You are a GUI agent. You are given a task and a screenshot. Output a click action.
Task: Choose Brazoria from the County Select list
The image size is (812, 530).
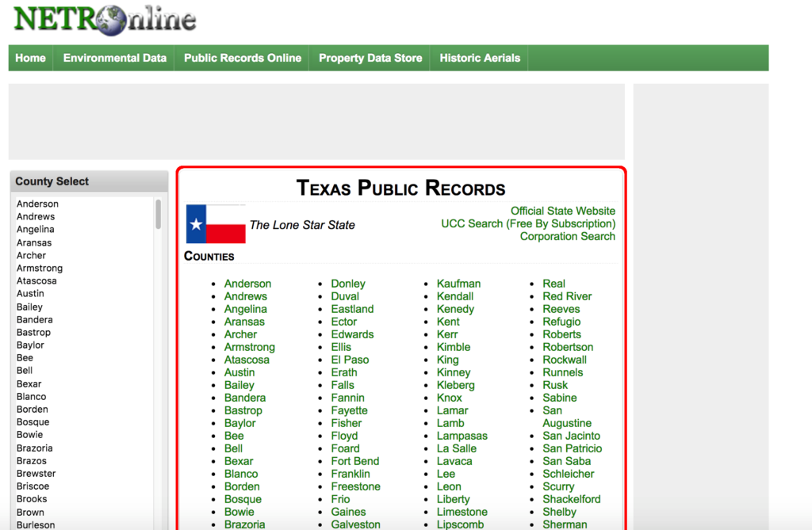(34, 448)
